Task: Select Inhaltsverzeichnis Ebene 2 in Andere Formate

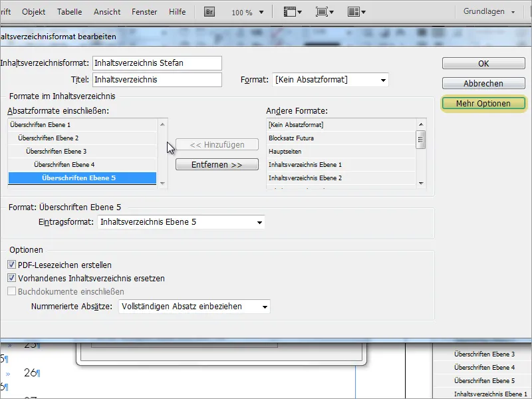Action: point(341,178)
